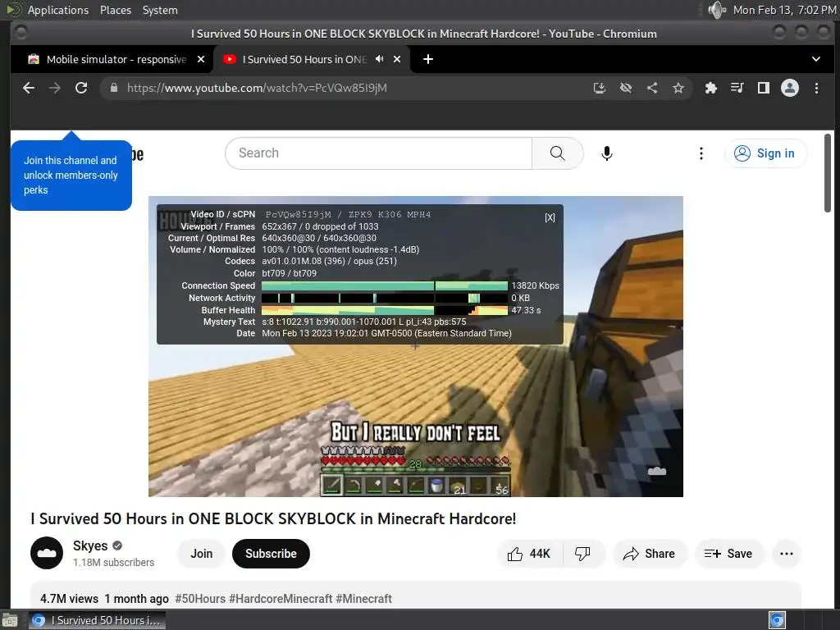840x630 pixels.
Task: Open the Places menu
Action: pyautogui.click(x=115, y=10)
